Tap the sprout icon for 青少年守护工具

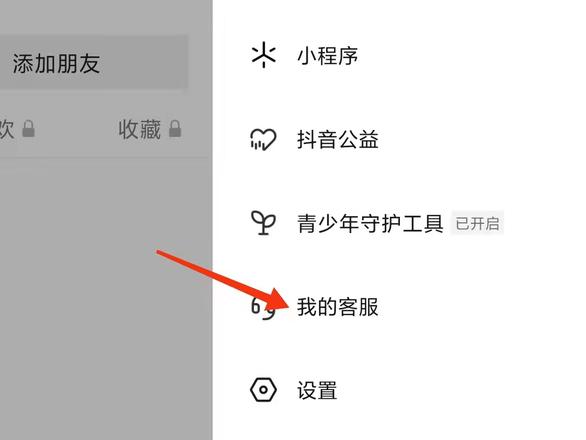coord(263,223)
